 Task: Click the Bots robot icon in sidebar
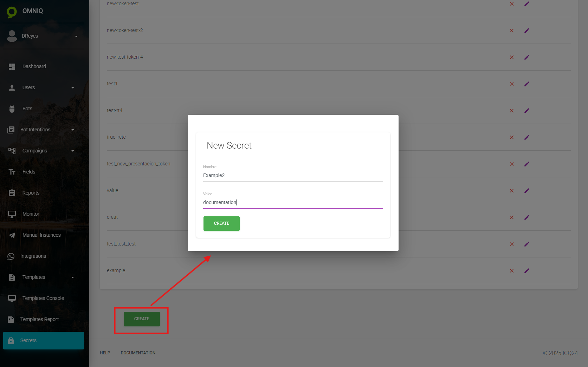[x=12, y=109]
